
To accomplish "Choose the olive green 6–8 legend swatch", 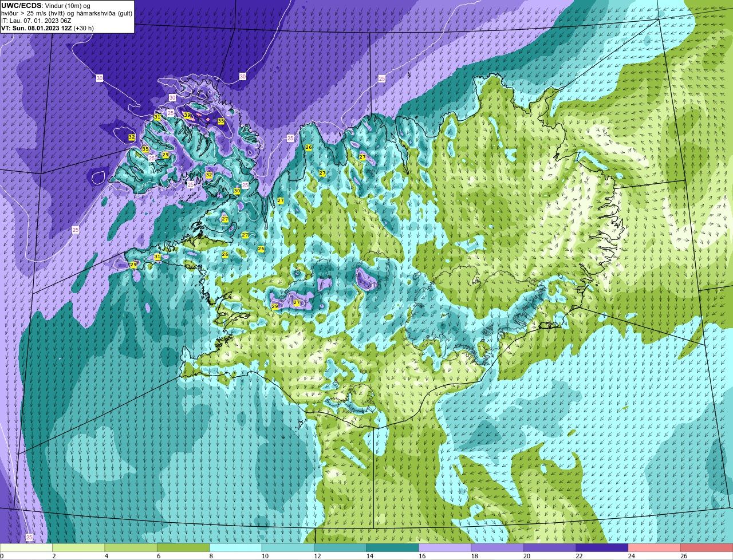I will tap(183, 547).
